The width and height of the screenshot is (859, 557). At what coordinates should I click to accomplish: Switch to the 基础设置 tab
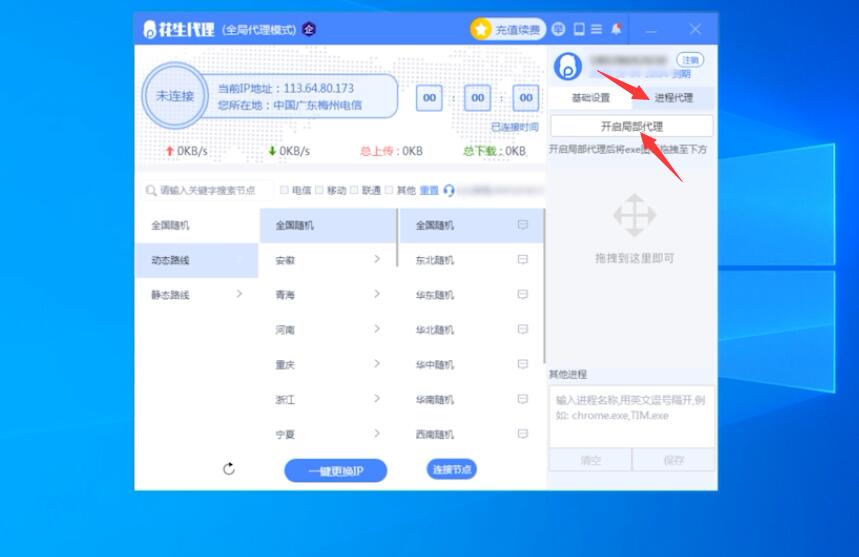(x=590, y=98)
